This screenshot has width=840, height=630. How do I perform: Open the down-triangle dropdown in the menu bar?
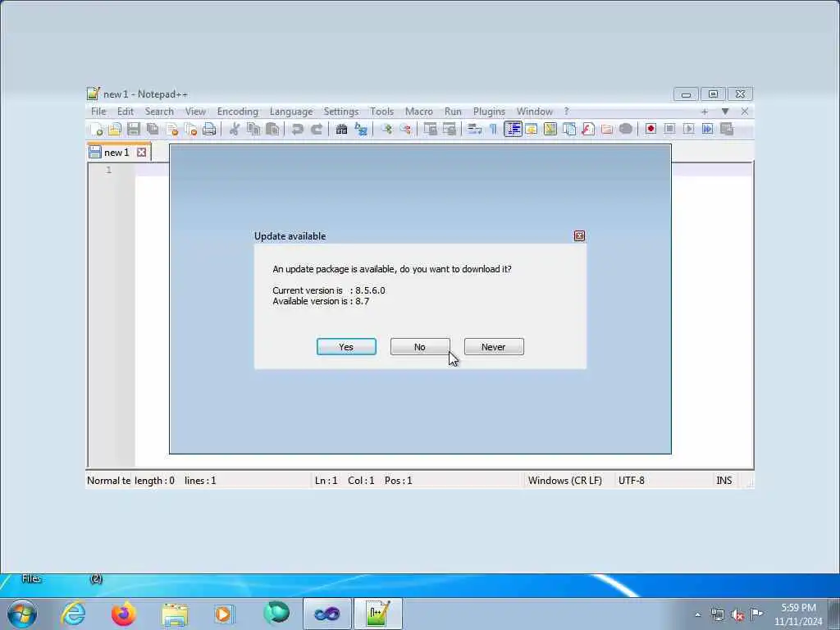725,112
